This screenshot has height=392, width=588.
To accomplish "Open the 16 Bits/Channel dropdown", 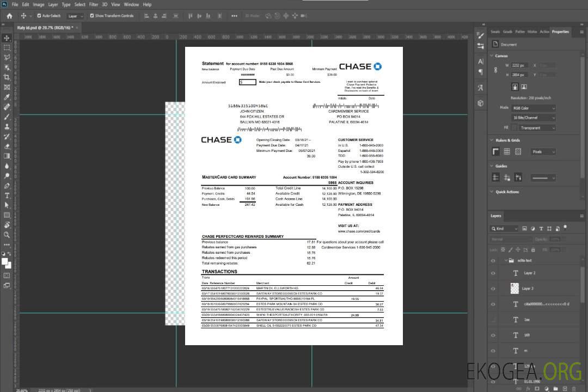I will [534, 118].
